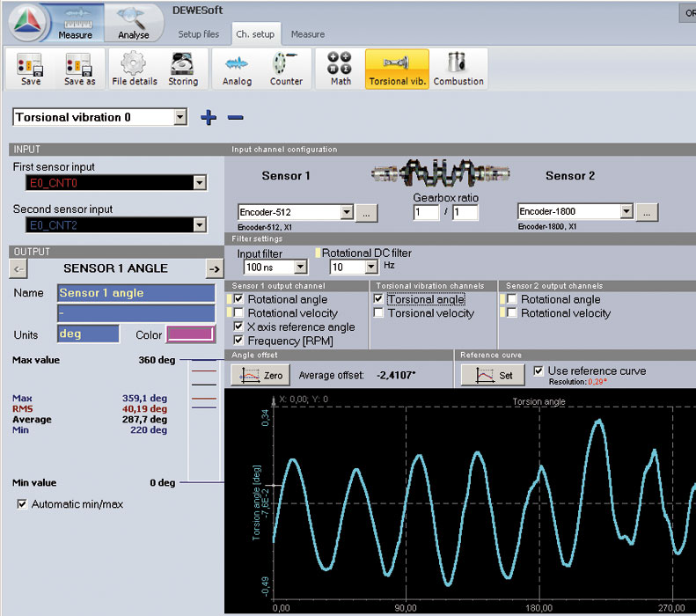Open File details gear icon
The height and width of the screenshot is (616, 696).
coord(134,70)
